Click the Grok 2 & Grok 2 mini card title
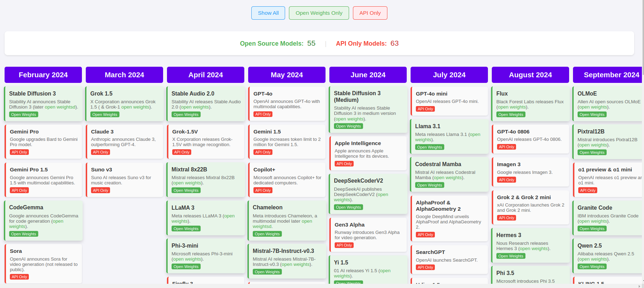Image resolution: width=644 pixels, height=288 pixels. click(x=524, y=197)
